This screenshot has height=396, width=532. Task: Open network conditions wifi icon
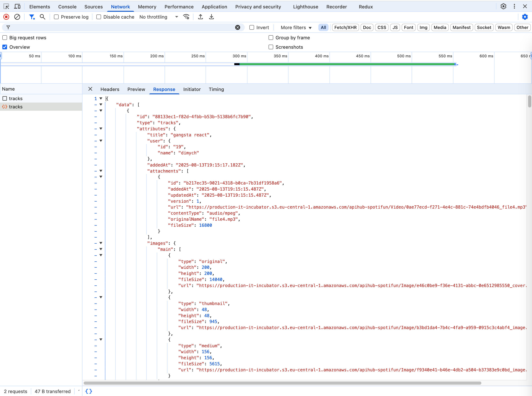coord(186,17)
